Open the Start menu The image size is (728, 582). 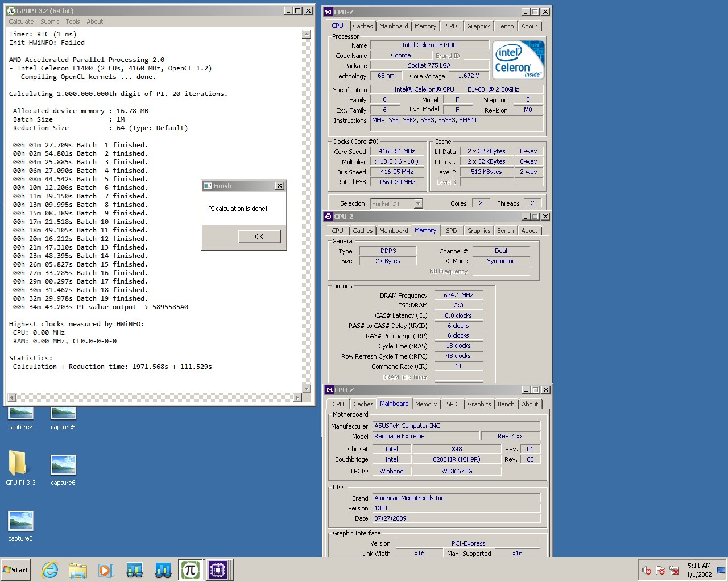click(15, 570)
